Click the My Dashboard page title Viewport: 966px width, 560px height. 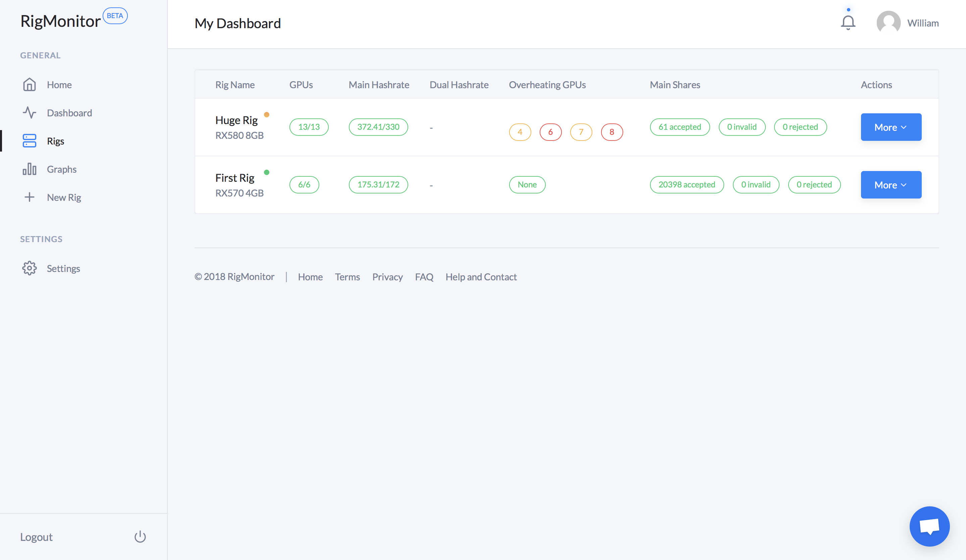pyautogui.click(x=238, y=23)
